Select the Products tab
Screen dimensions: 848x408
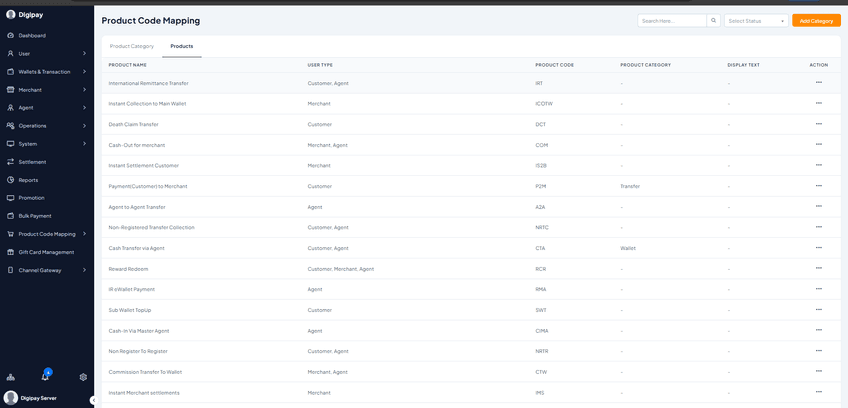tap(182, 47)
